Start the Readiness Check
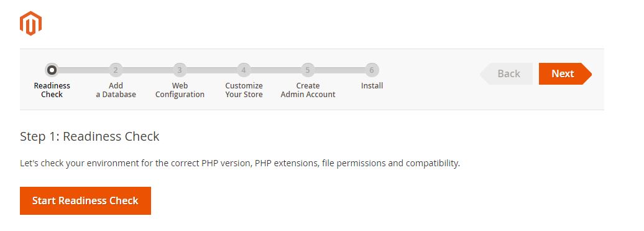The height and width of the screenshot is (231, 644). pos(85,200)
